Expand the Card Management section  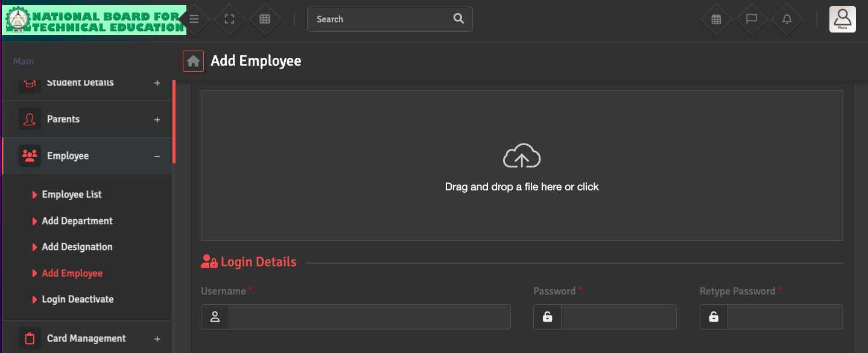(87, 339)
